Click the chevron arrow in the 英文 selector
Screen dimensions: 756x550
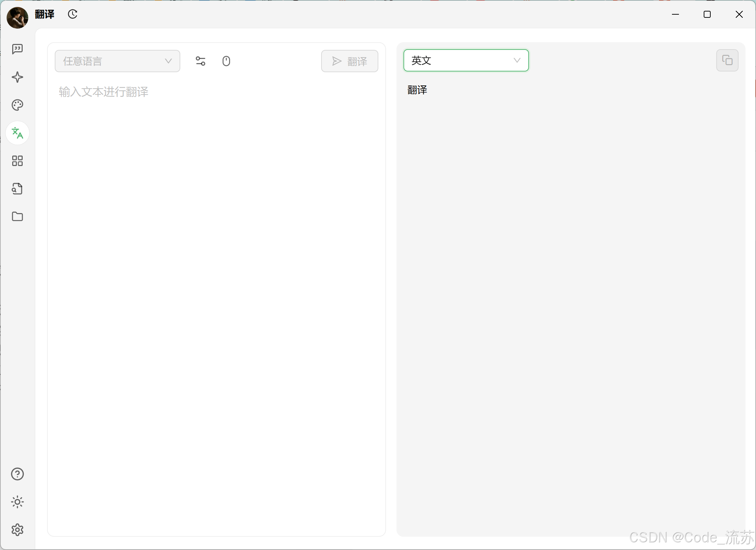pyautogui.click(x=517, y=60)
